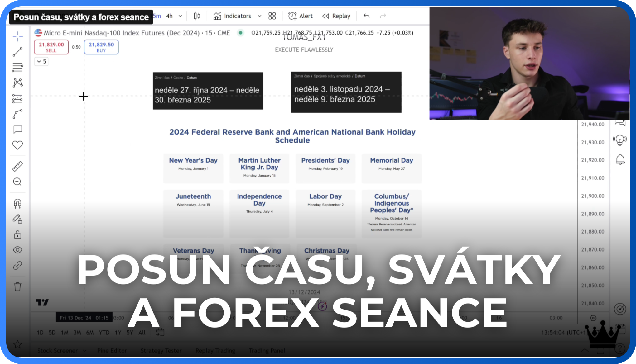Remove drawings with the trash icon
The width and height of the screenshot is (636, 364).
(18, 286)
